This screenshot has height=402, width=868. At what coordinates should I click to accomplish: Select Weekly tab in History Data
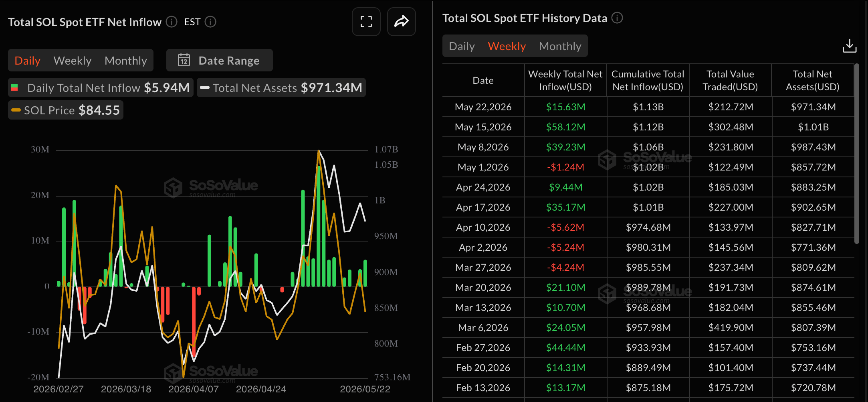point(507,46)
